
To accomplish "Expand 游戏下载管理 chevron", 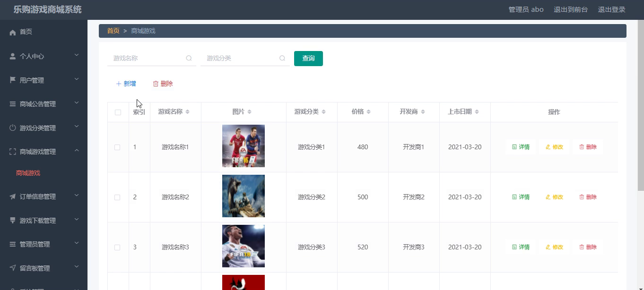I will point(77,220).
